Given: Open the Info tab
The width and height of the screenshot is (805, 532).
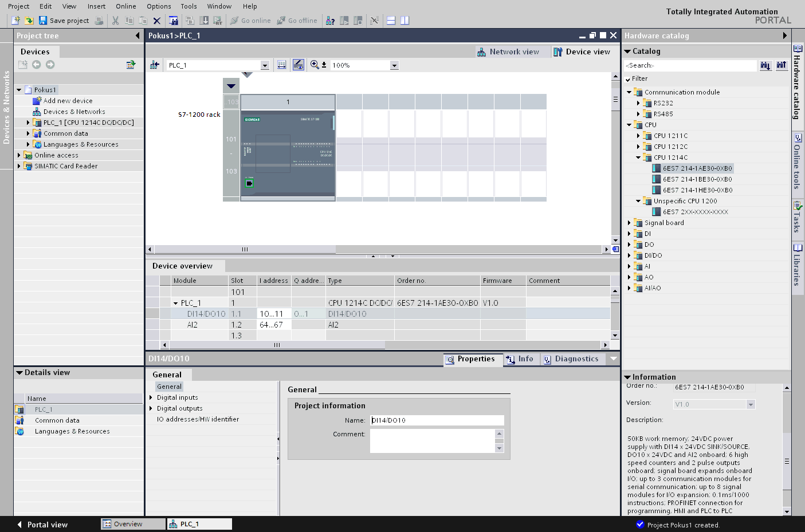Looking at the screenshot, I should coord(520,359).
